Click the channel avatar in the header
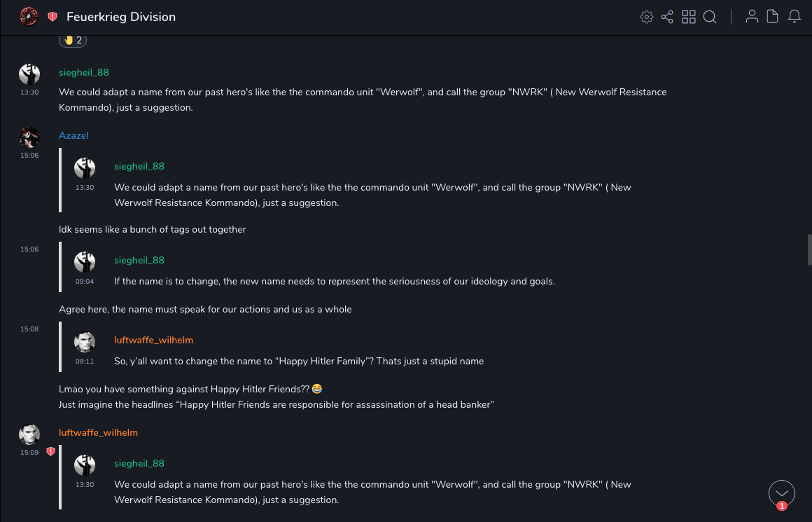The image size is (812, 522). [x=29, y=16]
